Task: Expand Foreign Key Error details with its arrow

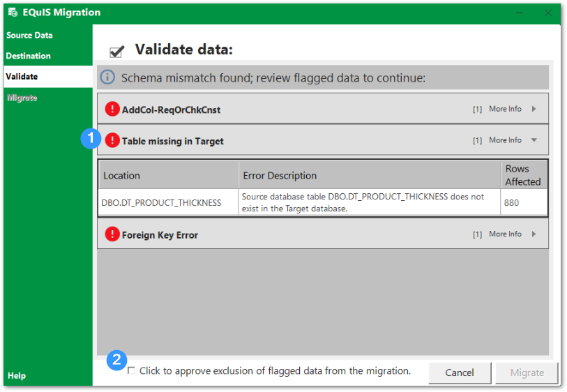Action: [x=534, y=234]
